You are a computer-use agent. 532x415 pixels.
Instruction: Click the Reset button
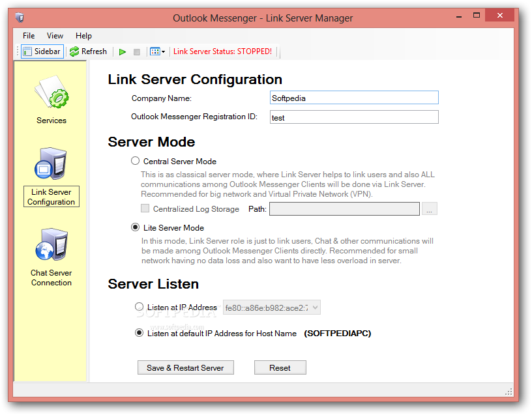280,368
